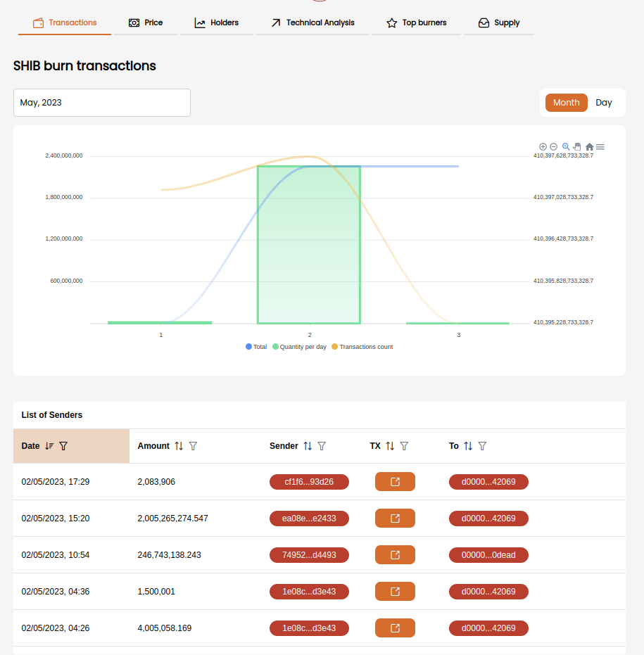This screenshot has height=655, width=644.
Task: Open the Technical Analysis tab
Action: click(x=312, y=23)
